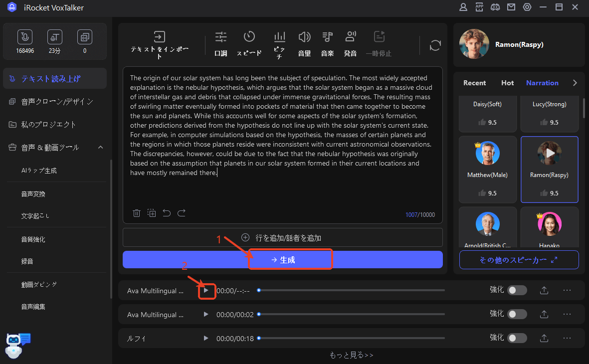The height and width of the screenshot is (364, 589).
Task: Redo the last text edit
Action: (182, 213)
